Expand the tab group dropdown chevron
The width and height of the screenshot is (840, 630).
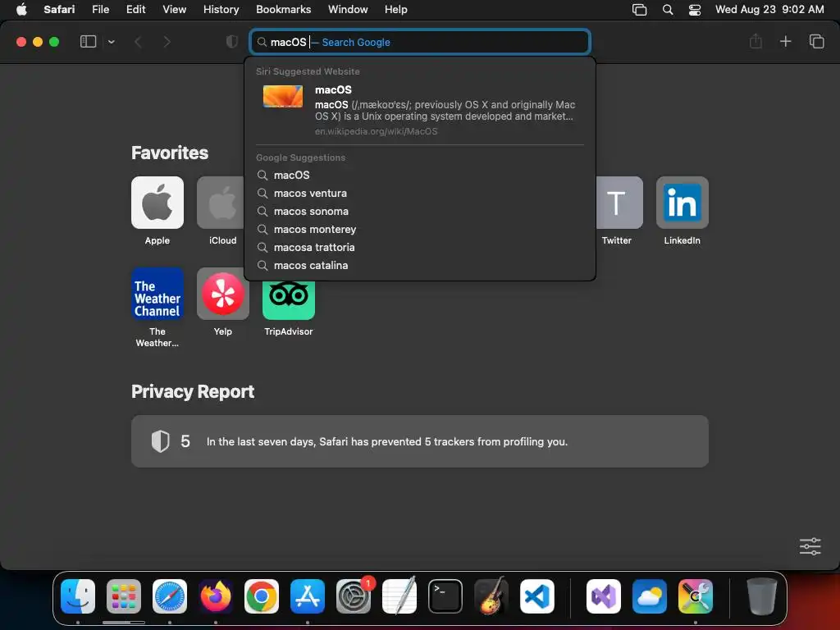(111, 42)
